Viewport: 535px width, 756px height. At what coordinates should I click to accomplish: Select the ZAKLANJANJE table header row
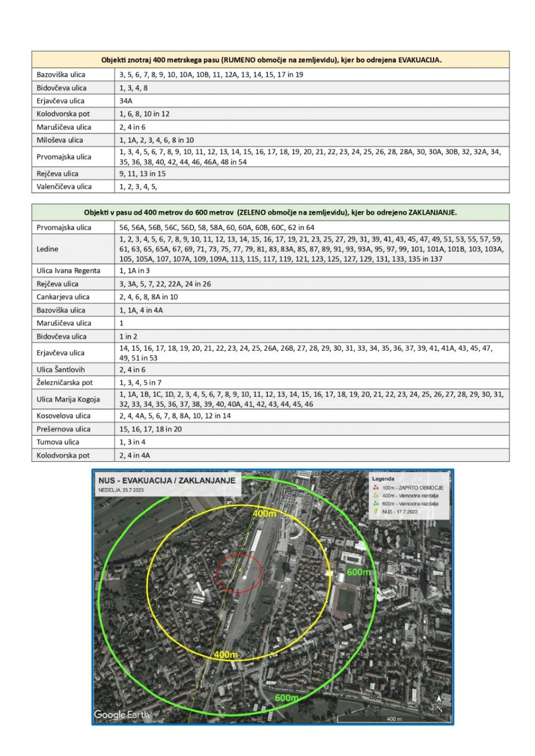pos(270,212)
